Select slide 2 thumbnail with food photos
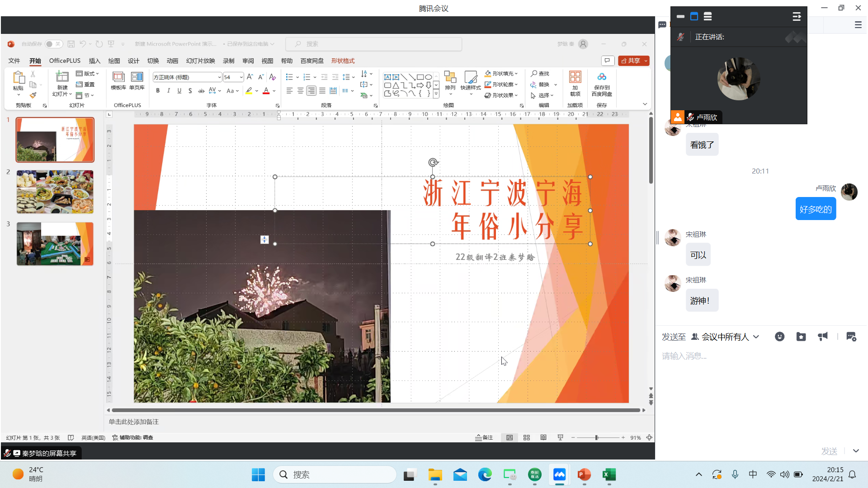868x488 pixels. (55, 192)
